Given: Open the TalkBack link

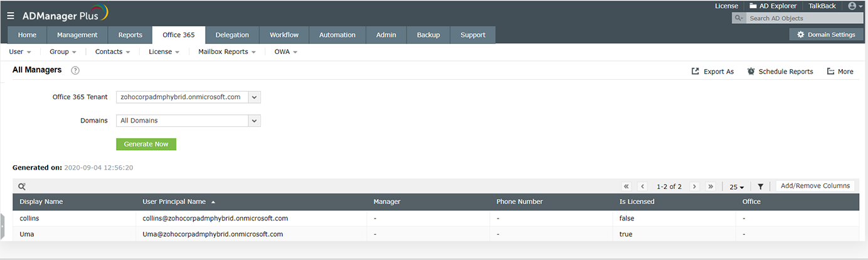Looking at the screenshot, I should (x=822, y=6).
